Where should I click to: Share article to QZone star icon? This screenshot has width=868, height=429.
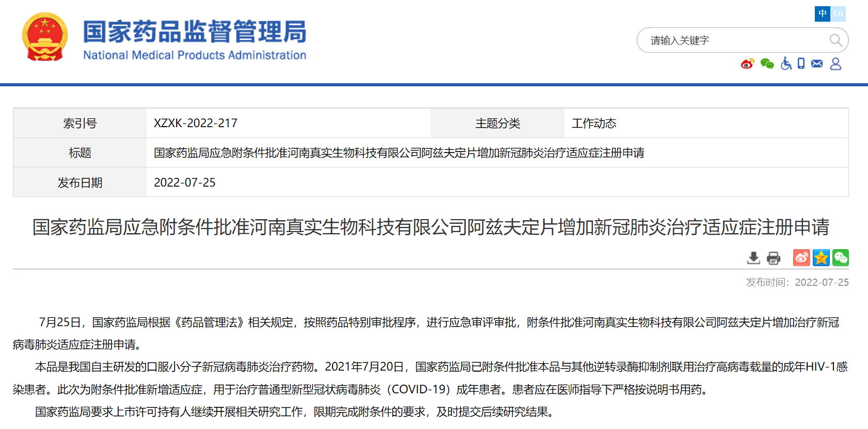(x=821, y=257)
